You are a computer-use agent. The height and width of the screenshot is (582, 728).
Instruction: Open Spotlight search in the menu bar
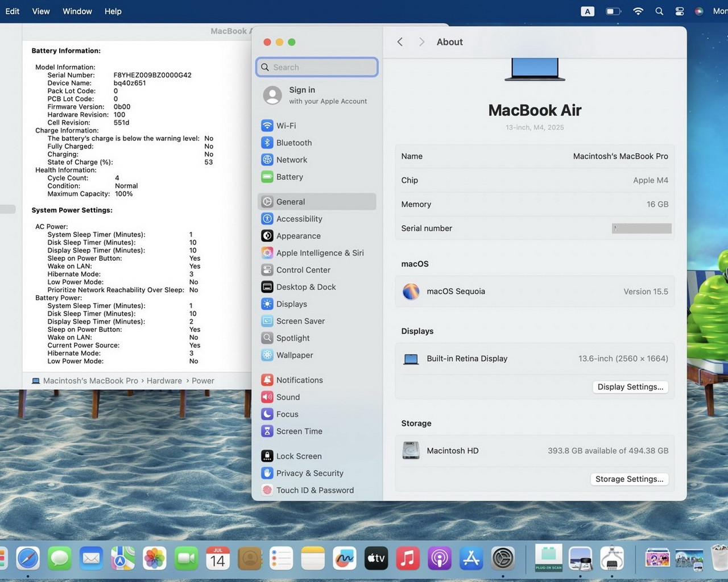point(659,11)
